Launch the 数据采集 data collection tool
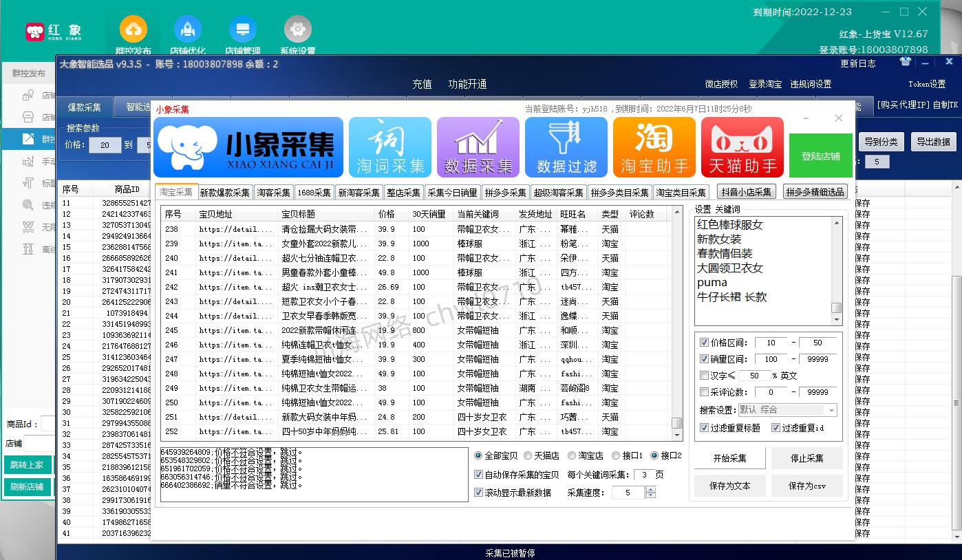This screenshot has width=962, height=560. (x=478, y=147)
